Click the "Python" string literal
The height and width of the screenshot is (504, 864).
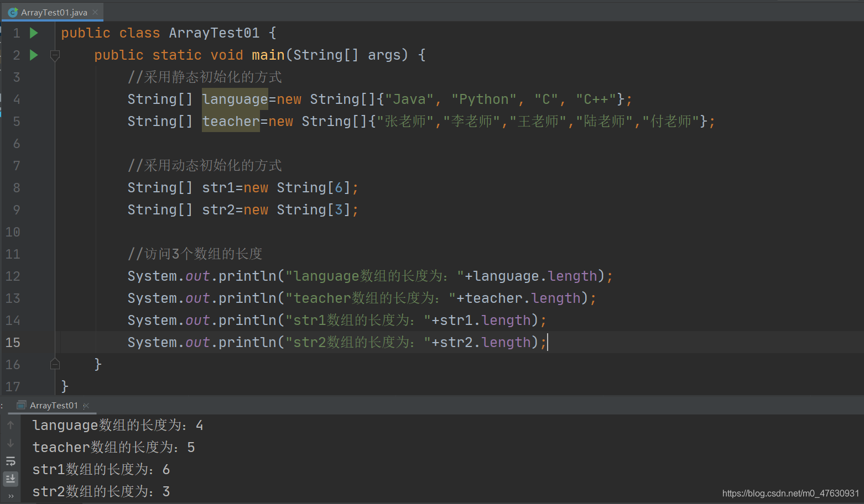point(484,99)
